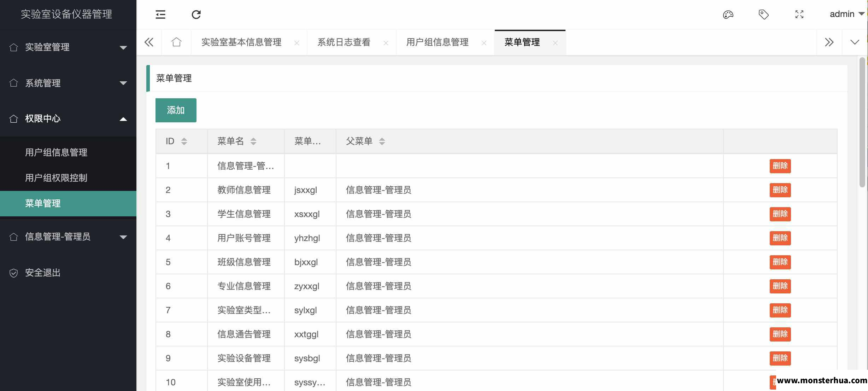Click the house icon beside 系统管理
The image size is (868, 391).
(13, 83)
